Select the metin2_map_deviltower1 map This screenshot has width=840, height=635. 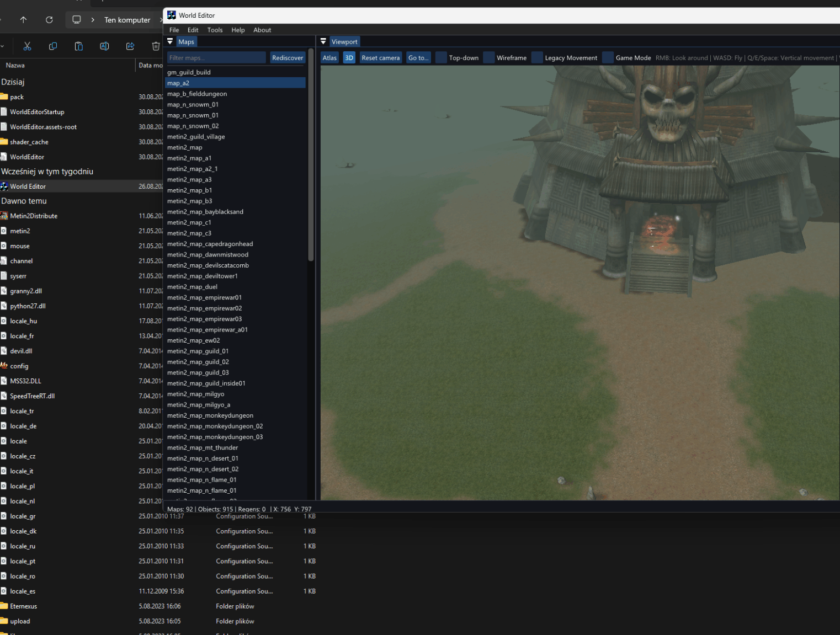point(235,276)
